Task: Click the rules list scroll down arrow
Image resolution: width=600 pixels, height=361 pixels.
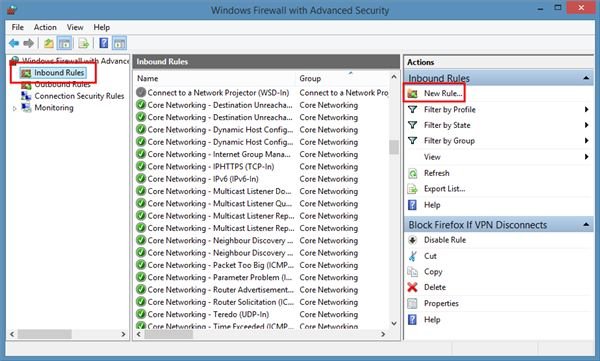Action: [394, 324]
